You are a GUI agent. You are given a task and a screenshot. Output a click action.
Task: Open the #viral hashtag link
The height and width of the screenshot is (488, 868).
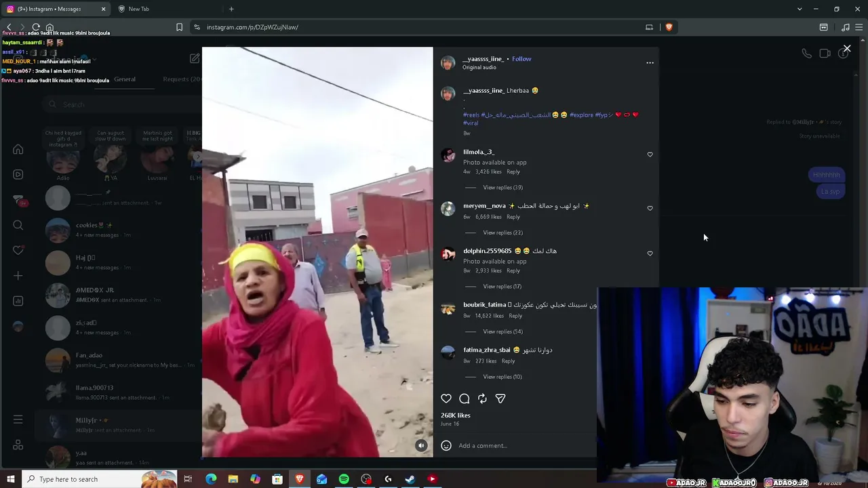pyautogui.click(x=471, y=123)
